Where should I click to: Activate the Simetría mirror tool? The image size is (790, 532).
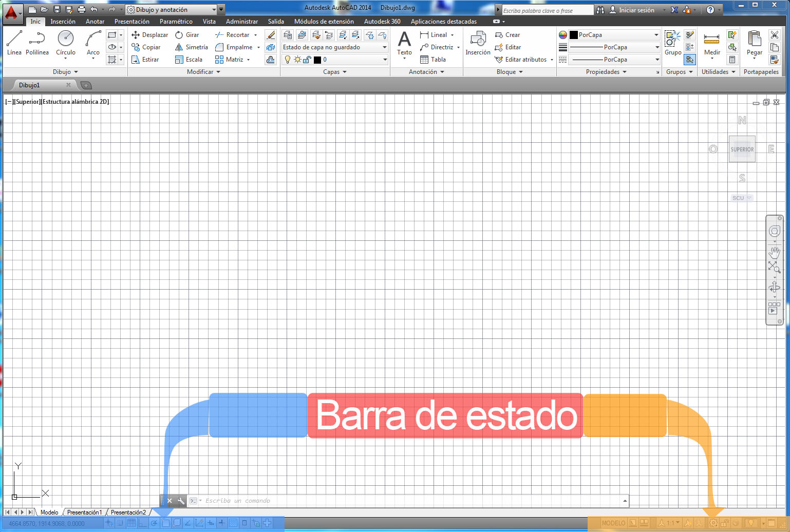click(x=191, y=47)
